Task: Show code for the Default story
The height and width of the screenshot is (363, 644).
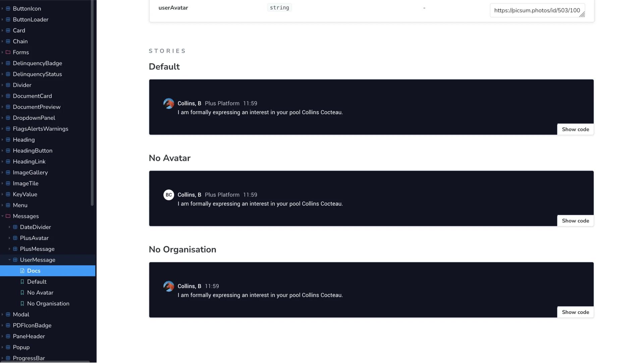Action: [575, 129]
